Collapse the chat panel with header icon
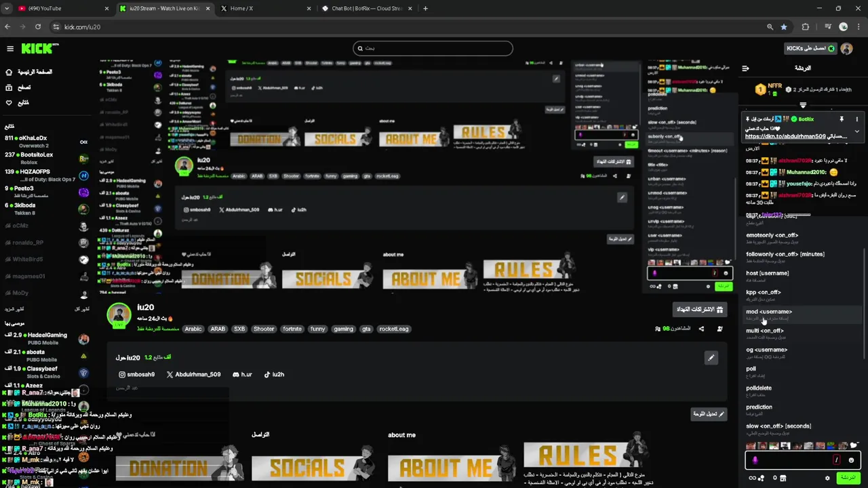Image resolution: width=868 pixels, height=488 pixels. [x=746, y=68]
